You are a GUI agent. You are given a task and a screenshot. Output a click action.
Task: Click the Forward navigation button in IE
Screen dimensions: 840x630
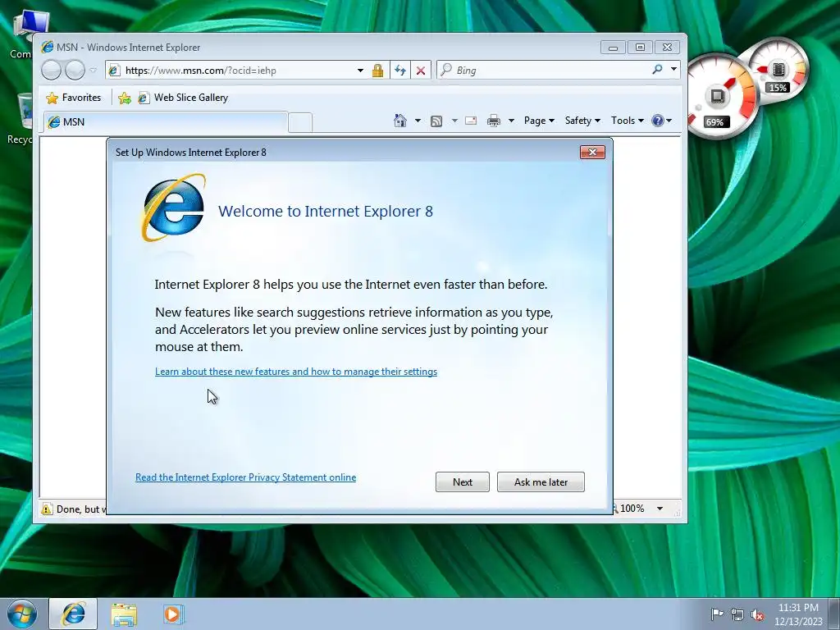click(75, 71)
